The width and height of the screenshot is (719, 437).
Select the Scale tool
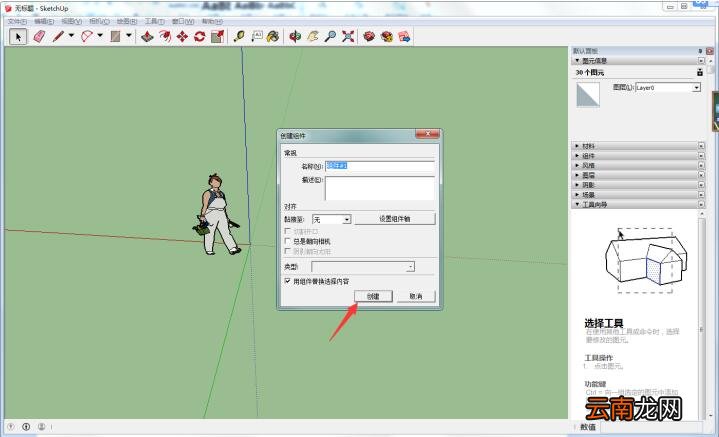coord(217,36)
